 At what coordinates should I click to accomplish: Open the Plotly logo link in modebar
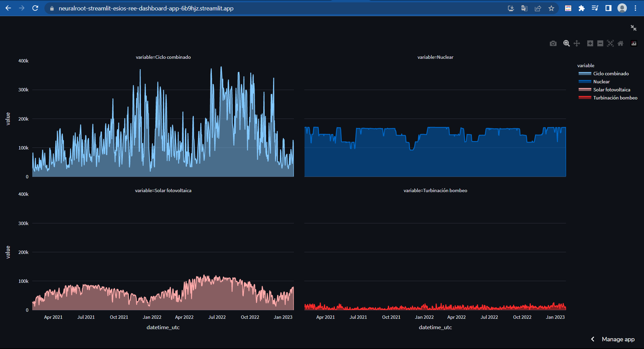tap(634, 43)
